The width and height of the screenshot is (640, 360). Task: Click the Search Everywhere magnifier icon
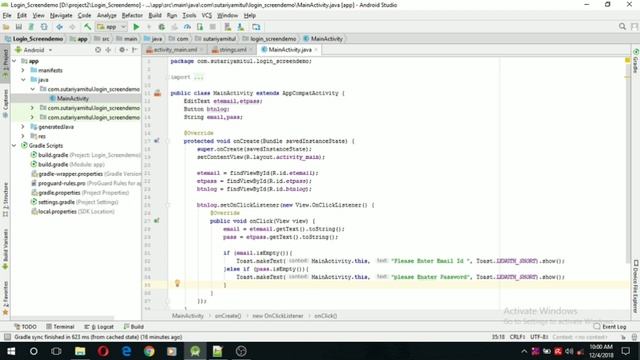(x=622, y=27)
